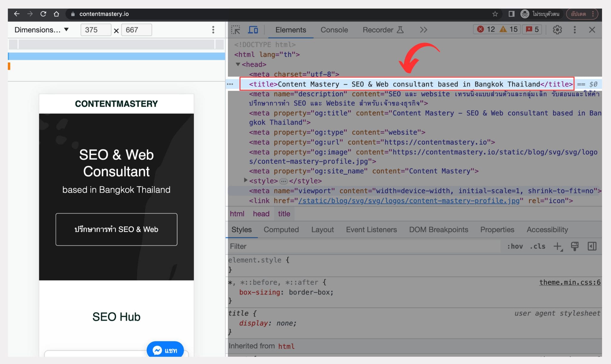611x364 pixels.
Task: Open the browser side panel icon
Action: 511,14
